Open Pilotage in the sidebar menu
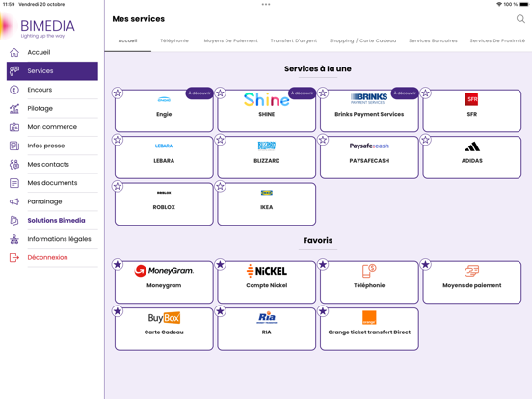Image resolution: width=532 pixels, height=399 pixels. [x=52, y=108]
